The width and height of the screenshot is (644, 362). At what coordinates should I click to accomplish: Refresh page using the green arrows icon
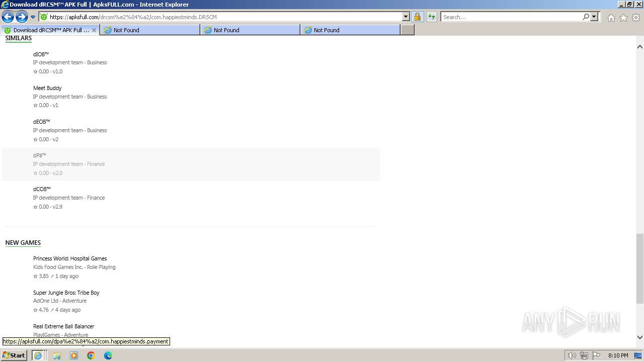tap(431, 17)
